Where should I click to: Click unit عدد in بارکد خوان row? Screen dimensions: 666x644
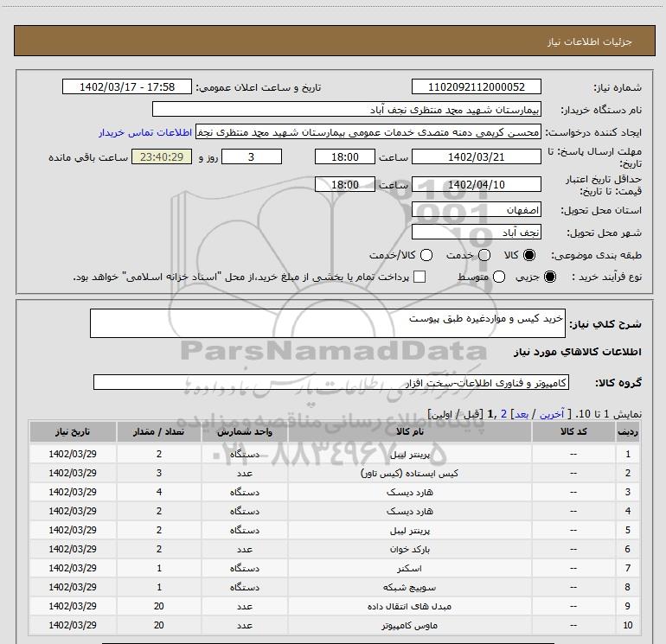(245, 549)
